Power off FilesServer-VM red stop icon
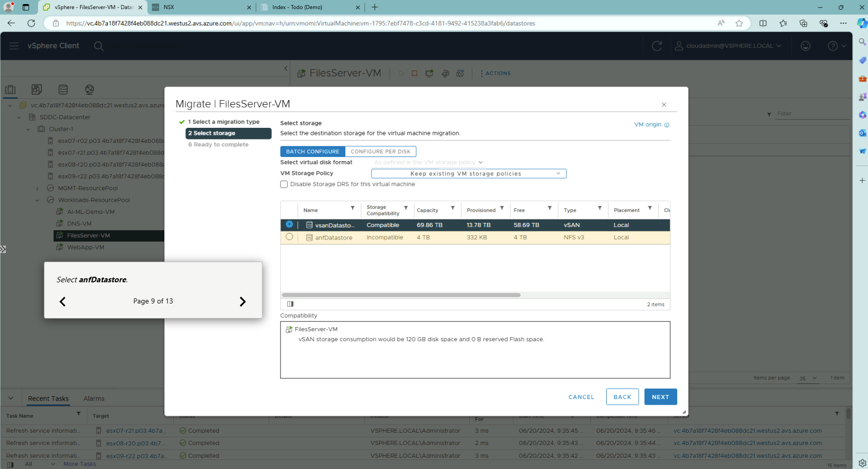This screenshot has height=469, width=868. pos(415,73)
